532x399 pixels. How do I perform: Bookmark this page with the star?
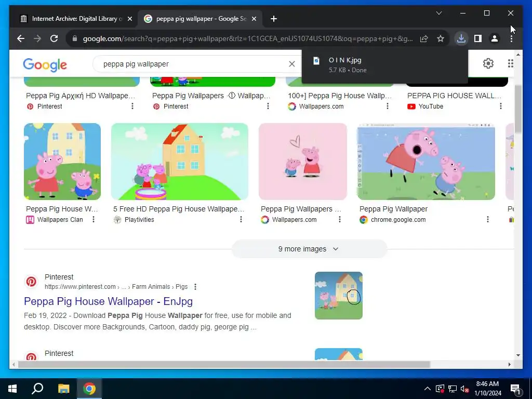tap(441, 38)
